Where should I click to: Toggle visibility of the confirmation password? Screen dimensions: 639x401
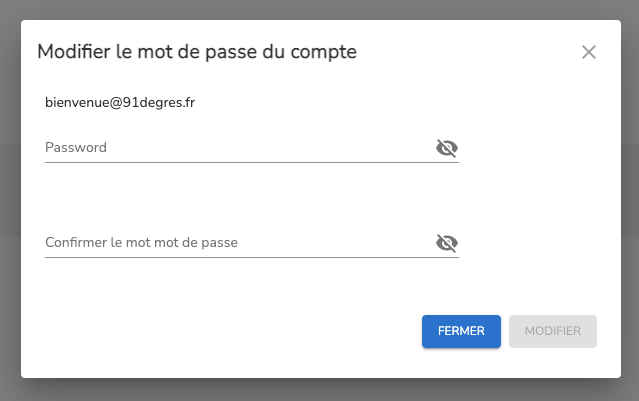447,243
